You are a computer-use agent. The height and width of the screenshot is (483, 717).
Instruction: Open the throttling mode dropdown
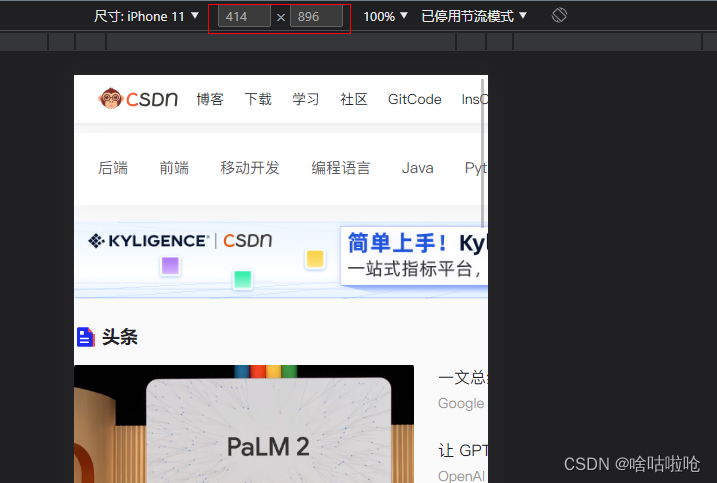pos(474,16)
